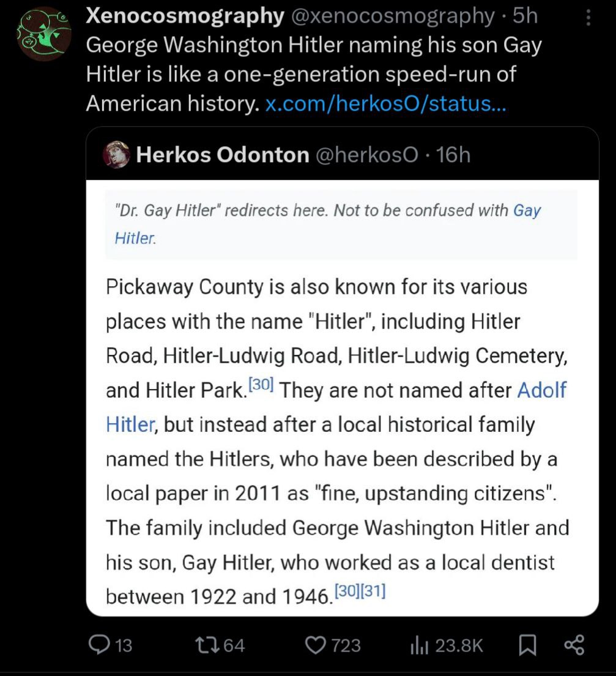Like the tweet with heart icon

point(316,645)
